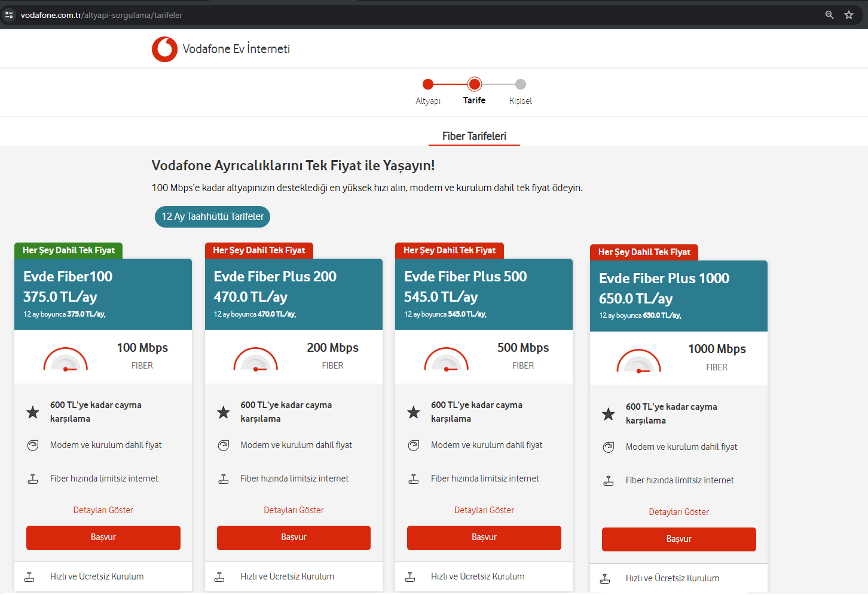The width and height of the screenshot is (868, 595).
Task: Open the browser zoom magnifier icon
Action: click(x=829, y=15)
